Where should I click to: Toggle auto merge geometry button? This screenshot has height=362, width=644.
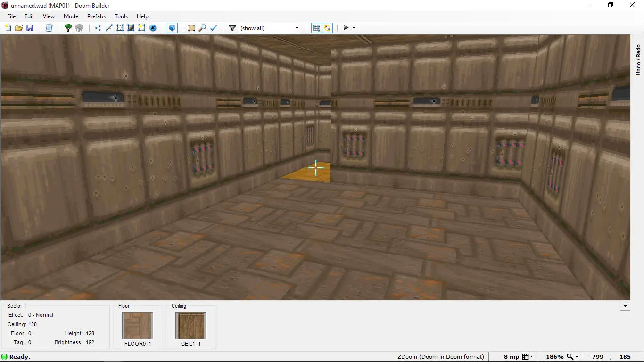click(x=328, y=28)
